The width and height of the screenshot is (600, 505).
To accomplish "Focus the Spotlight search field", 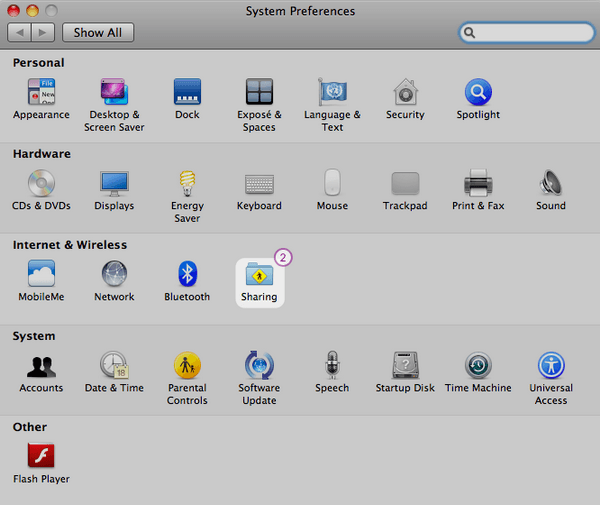I will [x=527, y=33].
